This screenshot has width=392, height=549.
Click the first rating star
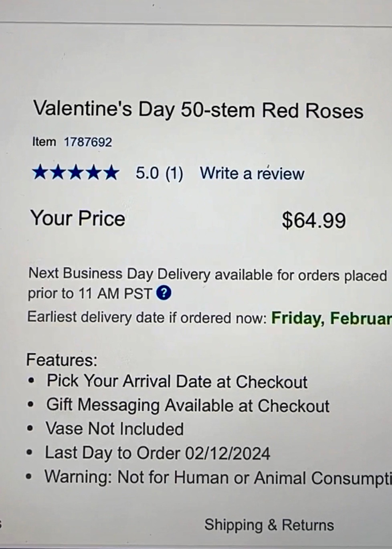click(x=40, y=173)
